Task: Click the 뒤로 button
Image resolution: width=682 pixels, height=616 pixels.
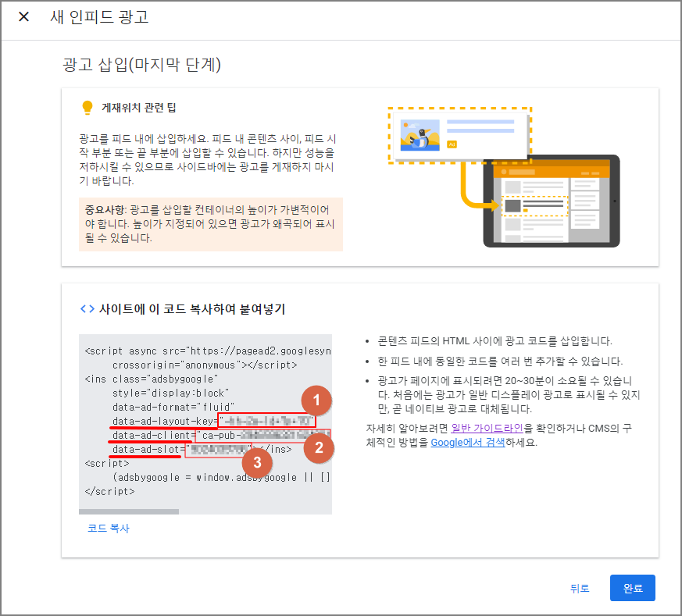Action: (580, 588)
